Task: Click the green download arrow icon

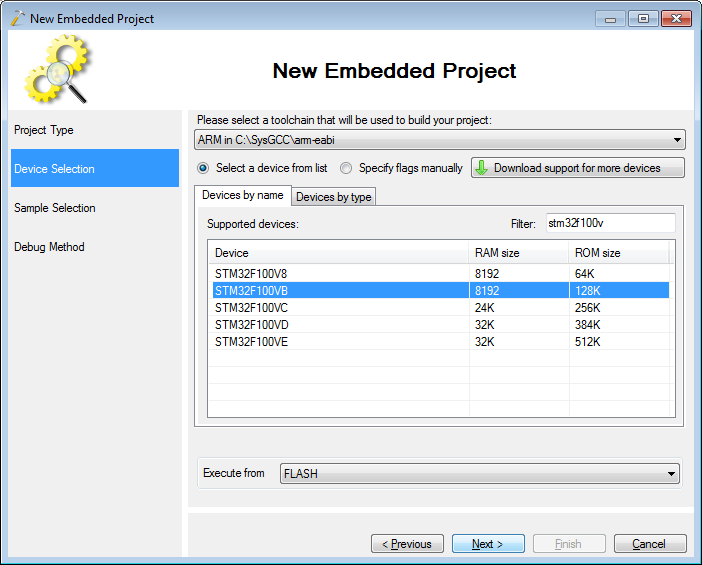Action: pos(481,168)
